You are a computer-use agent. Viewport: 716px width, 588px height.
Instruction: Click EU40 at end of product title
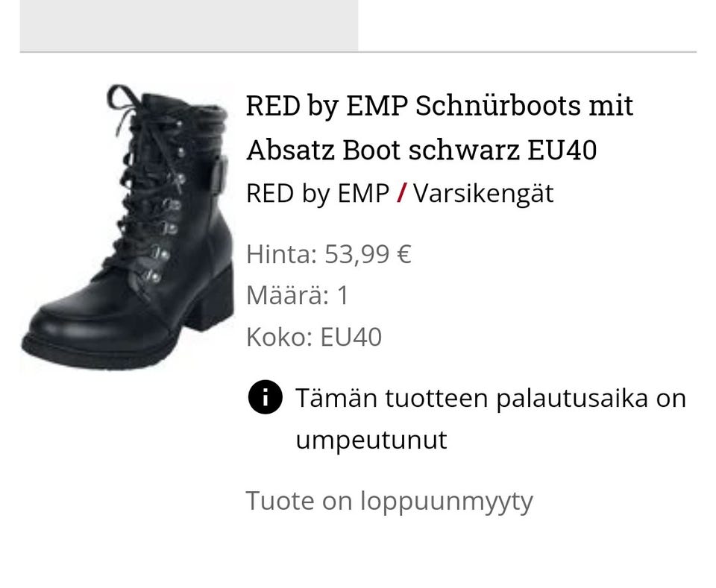562,150
